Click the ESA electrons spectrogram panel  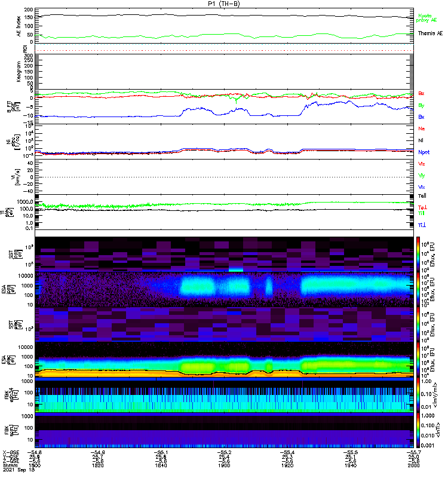click(x=225, y=360)
